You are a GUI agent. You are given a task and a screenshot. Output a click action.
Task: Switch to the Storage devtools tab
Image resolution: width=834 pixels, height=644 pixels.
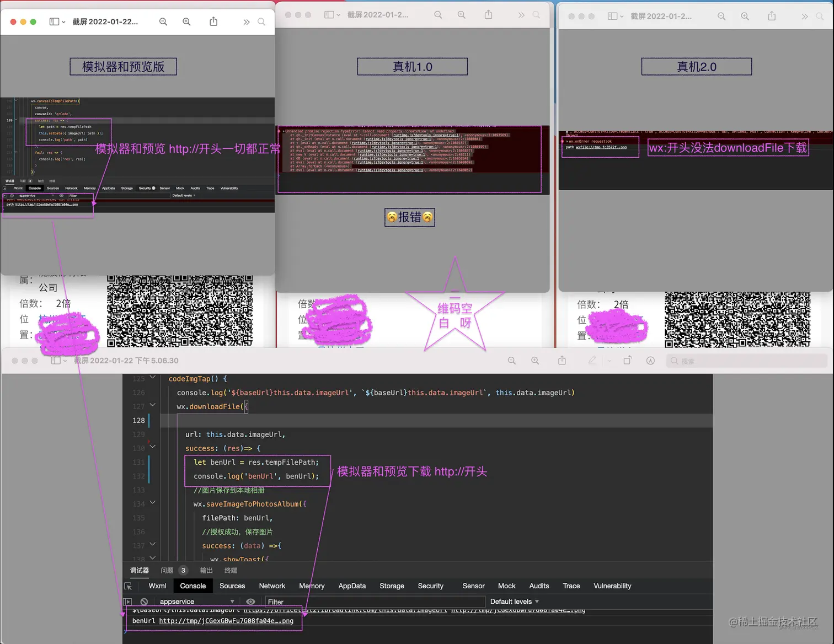[x=392, y=586]
